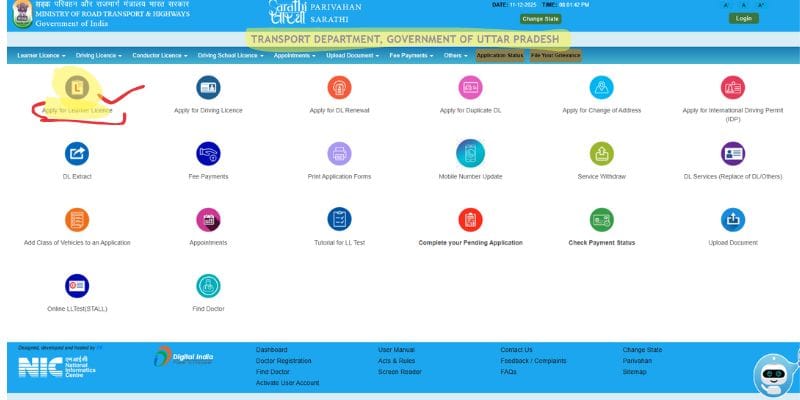This screenshot has width=800, height=400.
Task: Open the Print Application Forms printer icon
Action: [x=339, y=154]
